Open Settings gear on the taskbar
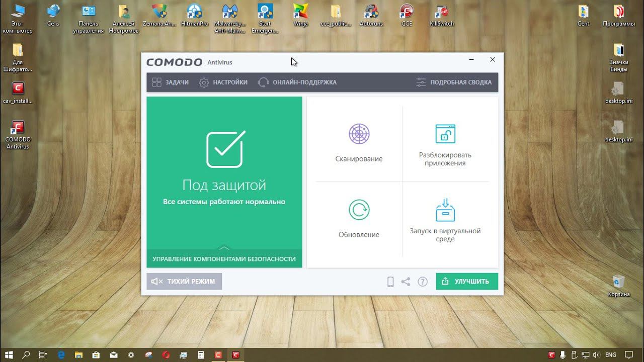This screenshot has height=362, width=644. coord(131,354)
